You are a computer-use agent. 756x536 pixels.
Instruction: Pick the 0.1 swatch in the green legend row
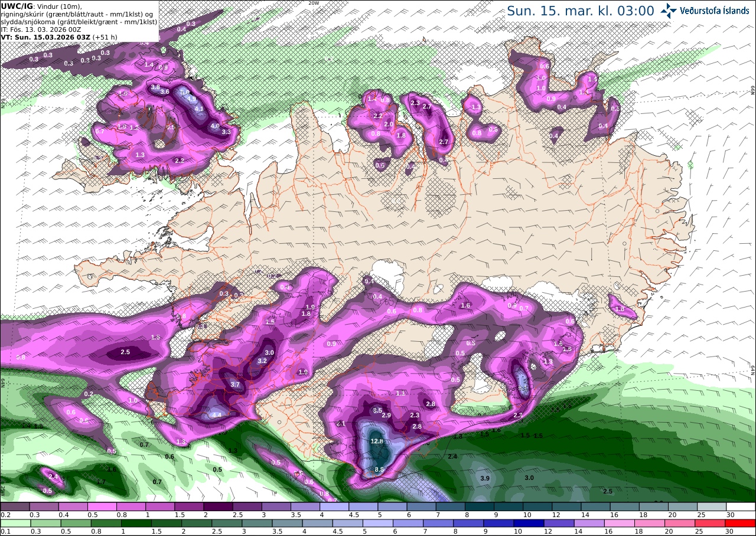tap(15, 523)
